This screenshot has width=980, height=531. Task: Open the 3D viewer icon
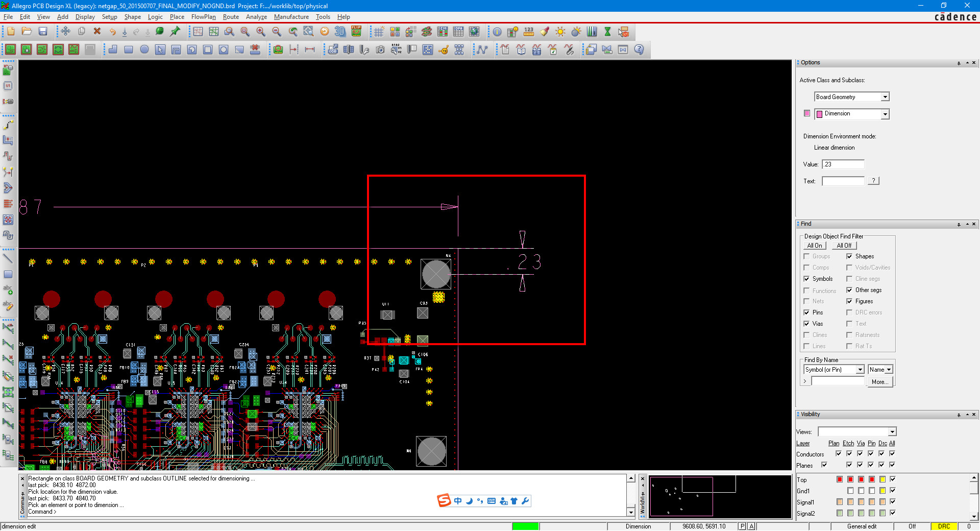click(340, 32)
